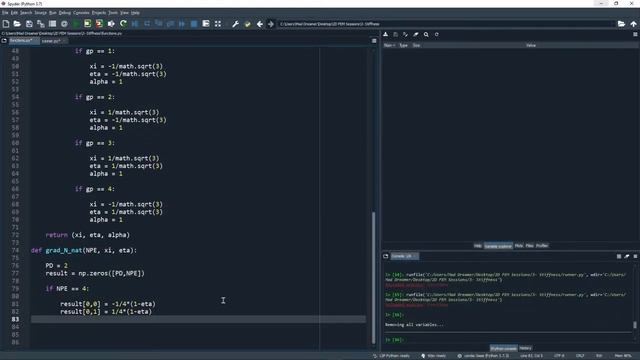
Task: Save the current file via toolbar
Action: point(29,24)
